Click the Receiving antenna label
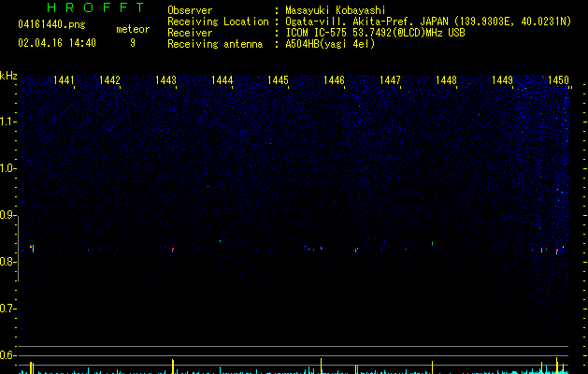The image size is (588, 374). tap(215, 44)
